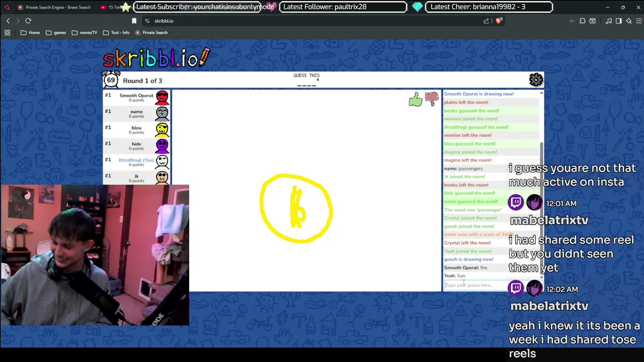
Task: Open the movie/TV bookmark folder
Action: (84, 33)
